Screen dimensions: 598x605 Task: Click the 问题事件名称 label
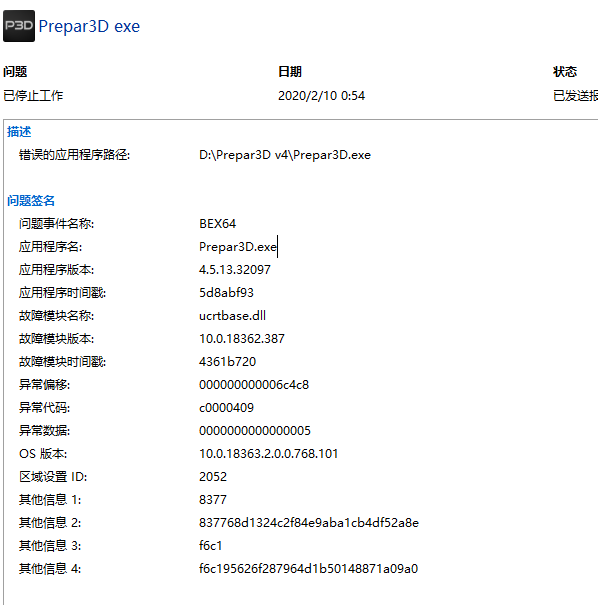(56, 224)
